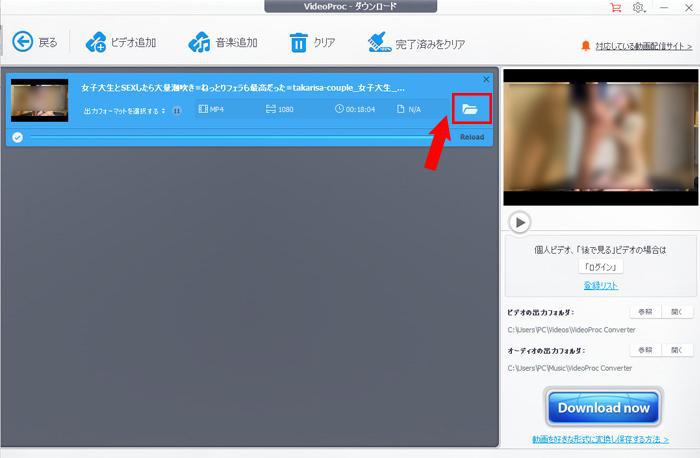The image size is (700, 458).
Task: Click ビデオ追加 to add video
Action: [x=121, y=42]
